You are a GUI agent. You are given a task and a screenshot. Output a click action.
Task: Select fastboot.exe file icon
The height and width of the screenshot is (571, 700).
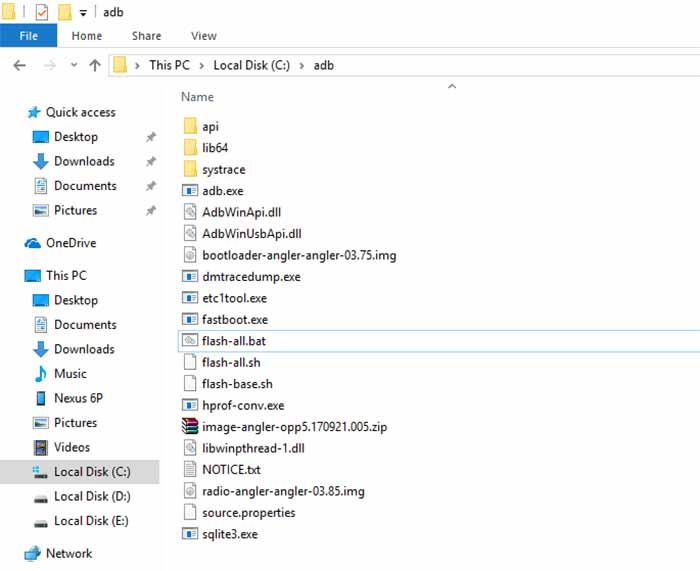tap(190, 319)
